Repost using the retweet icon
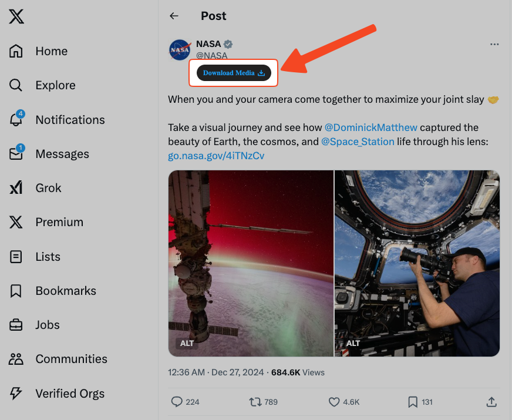The width and height of the screenshot is (512, 420). point(255,402)
